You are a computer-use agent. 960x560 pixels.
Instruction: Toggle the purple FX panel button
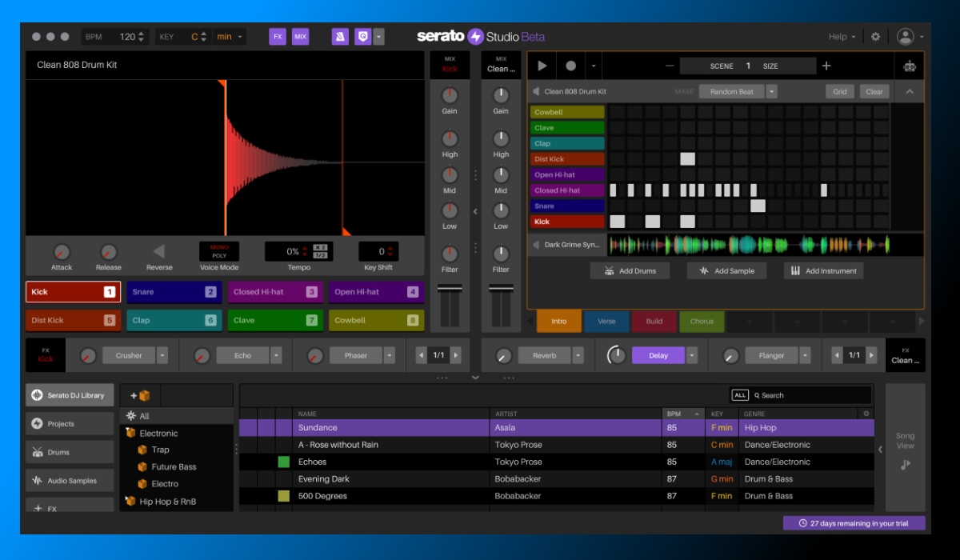point(278,37)
